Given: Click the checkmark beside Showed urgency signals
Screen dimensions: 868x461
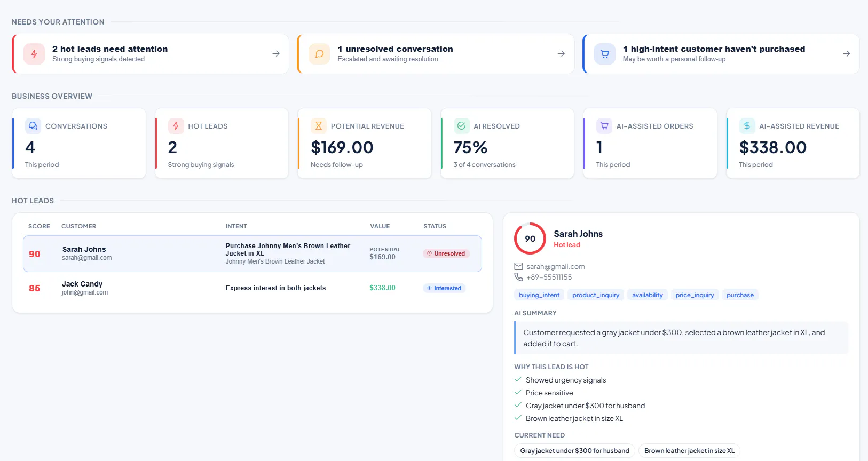Looking at the screenshot, I should (x=518, y=379).
